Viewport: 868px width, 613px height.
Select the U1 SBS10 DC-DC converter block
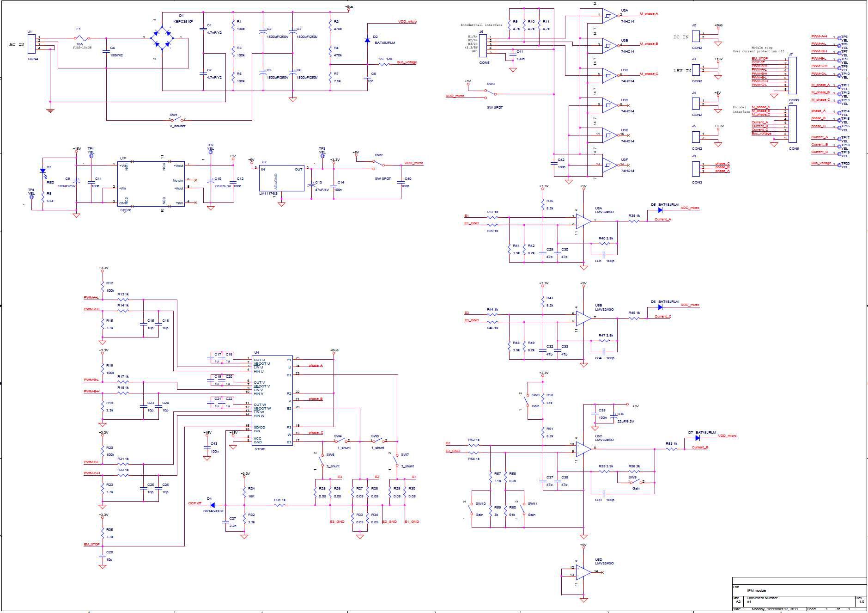click(151, 184)
